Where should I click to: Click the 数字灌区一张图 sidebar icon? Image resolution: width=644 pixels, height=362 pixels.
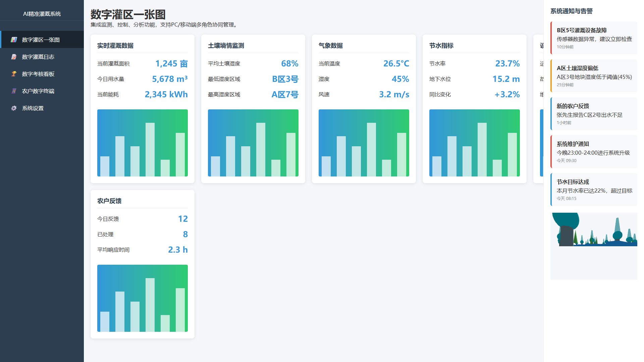[x=14, y=40]
